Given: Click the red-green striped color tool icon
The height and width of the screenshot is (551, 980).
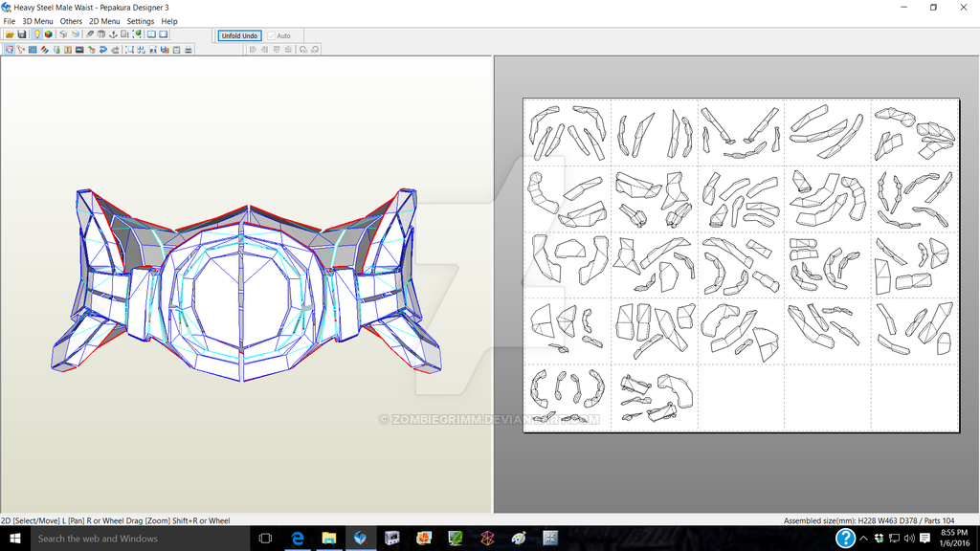Looking at the screenshot, I should pos(44,50).
